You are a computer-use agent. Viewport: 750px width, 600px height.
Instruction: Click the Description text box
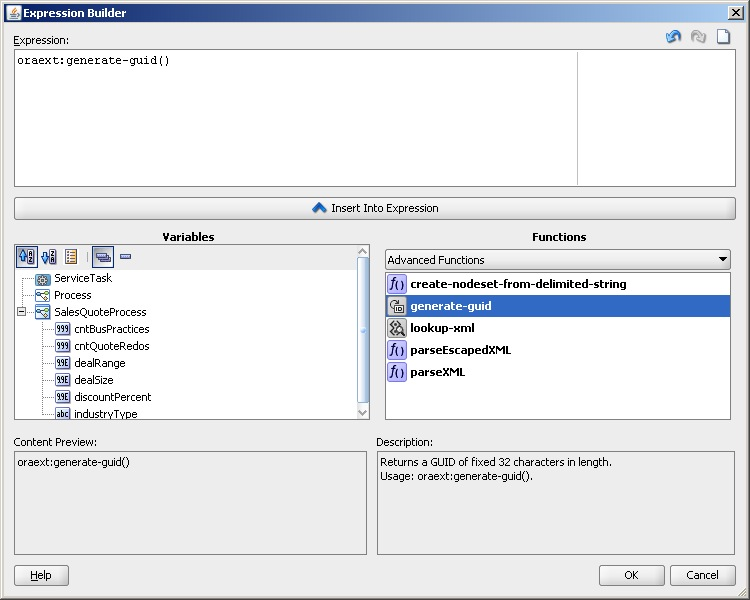point(556,503)
